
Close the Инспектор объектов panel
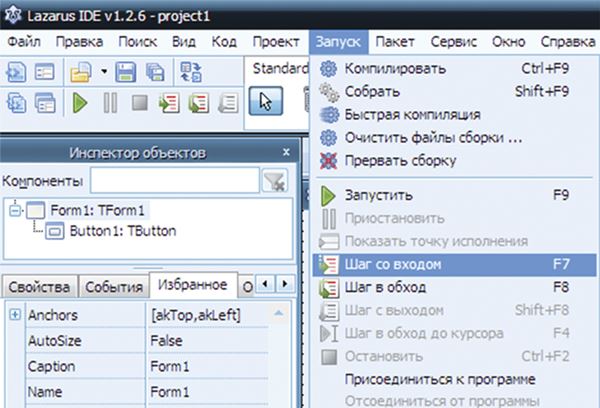286,152
